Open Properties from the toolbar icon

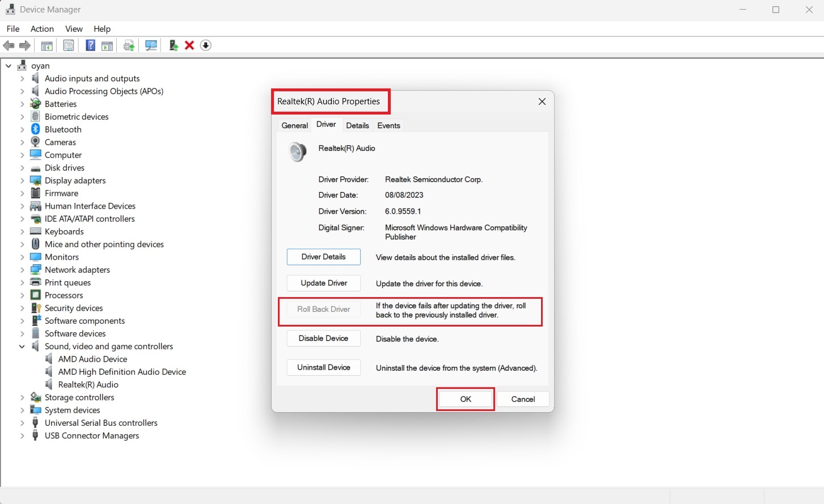69,45
